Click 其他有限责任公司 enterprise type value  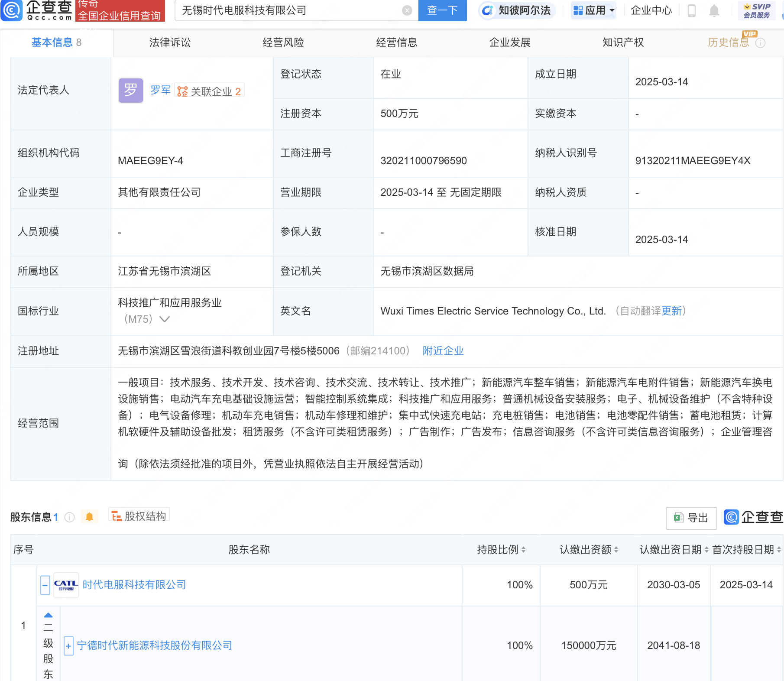[x=159, y=192]
